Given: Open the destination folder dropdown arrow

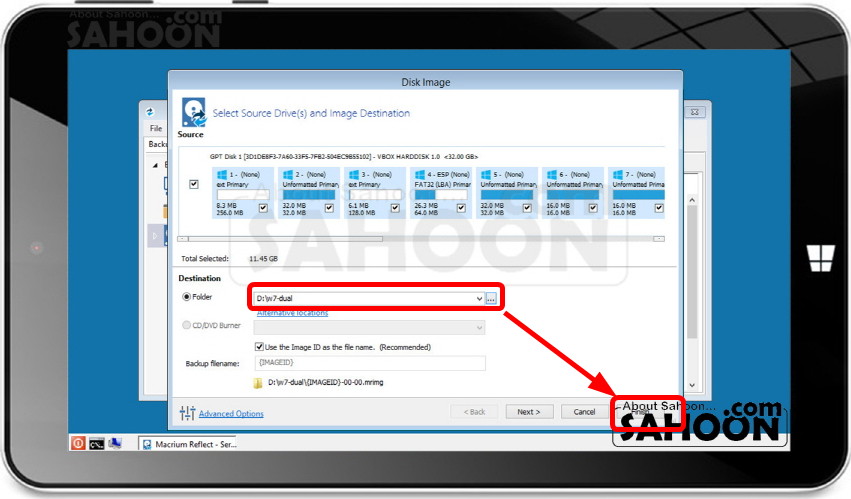Looking at the screenshot, I should 479,299.
